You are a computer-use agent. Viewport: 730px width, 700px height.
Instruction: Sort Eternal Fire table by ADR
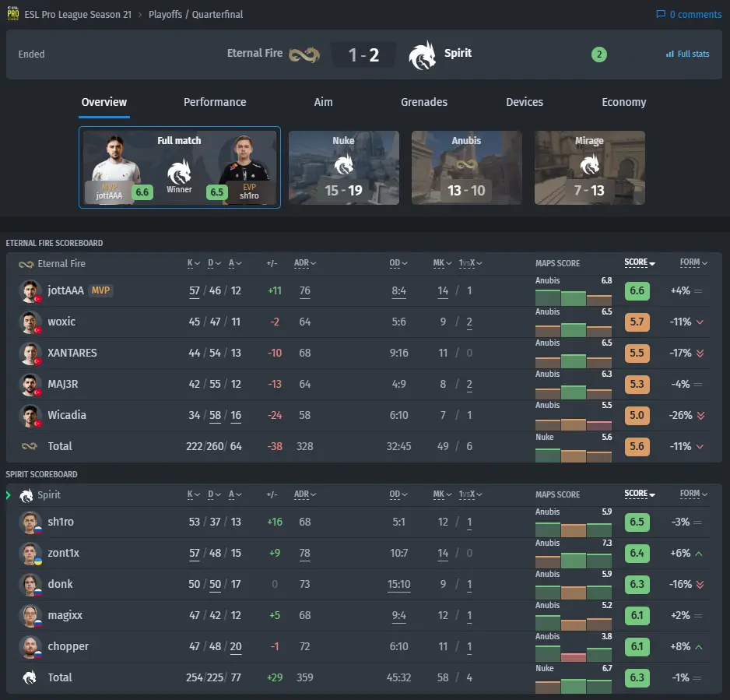[x=305, y=263]
